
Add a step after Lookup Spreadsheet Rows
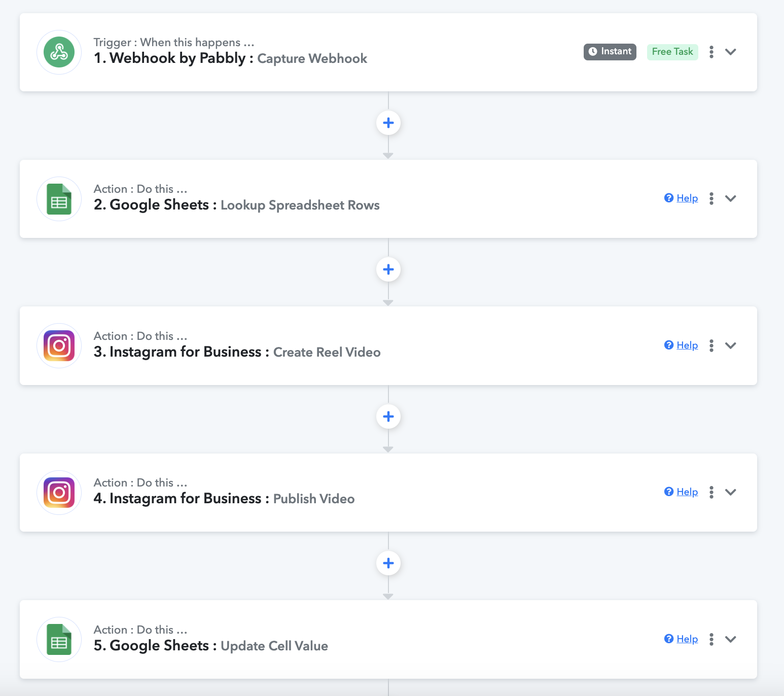[x=388, y=269]
